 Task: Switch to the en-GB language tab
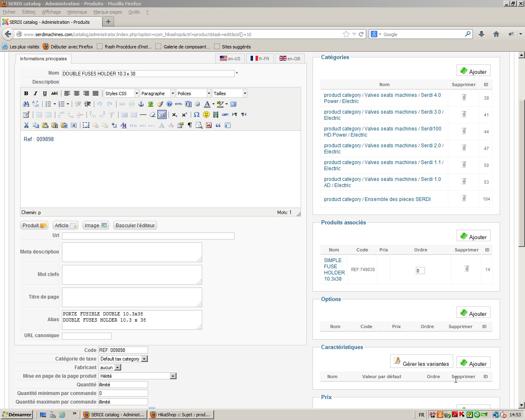coord(290,58)
